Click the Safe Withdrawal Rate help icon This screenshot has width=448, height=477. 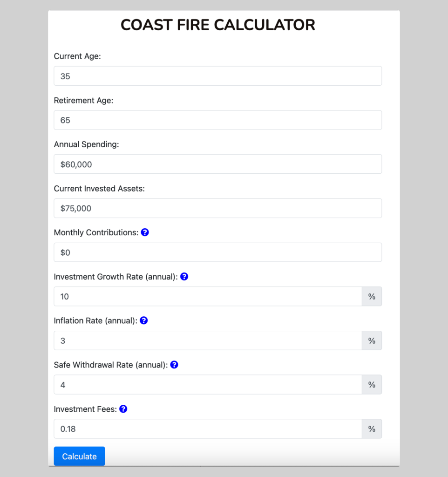coord(174,365)
